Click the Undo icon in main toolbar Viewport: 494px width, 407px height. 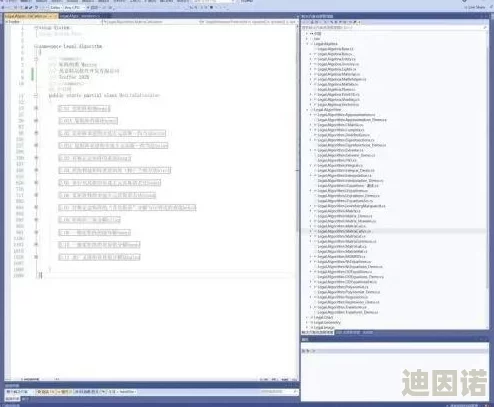coord(36,7)
